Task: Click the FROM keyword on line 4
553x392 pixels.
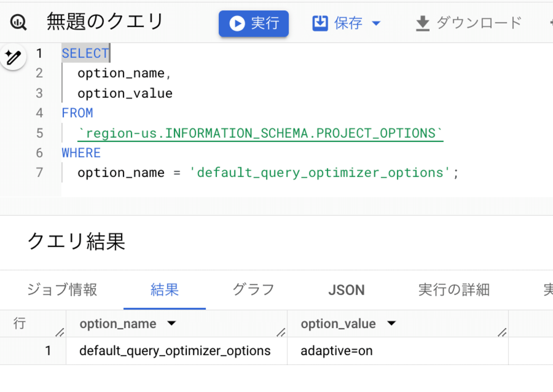Action: (x=77, y=113)
